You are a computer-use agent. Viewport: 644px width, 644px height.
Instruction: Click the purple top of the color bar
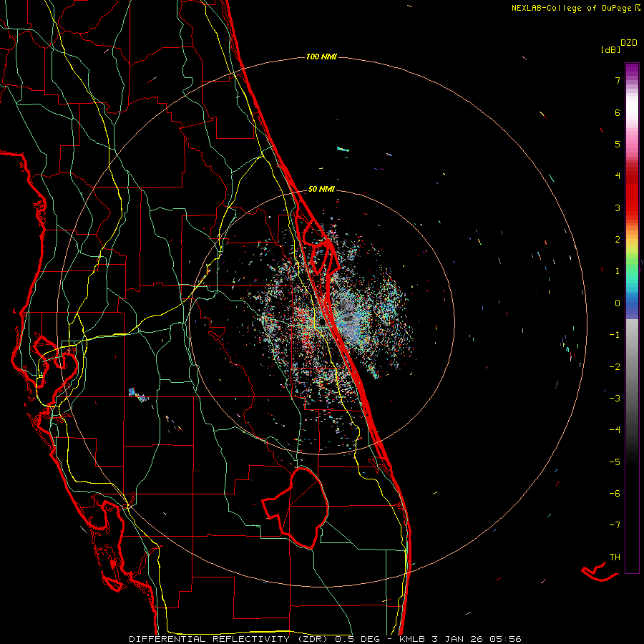tap(632, 69)
